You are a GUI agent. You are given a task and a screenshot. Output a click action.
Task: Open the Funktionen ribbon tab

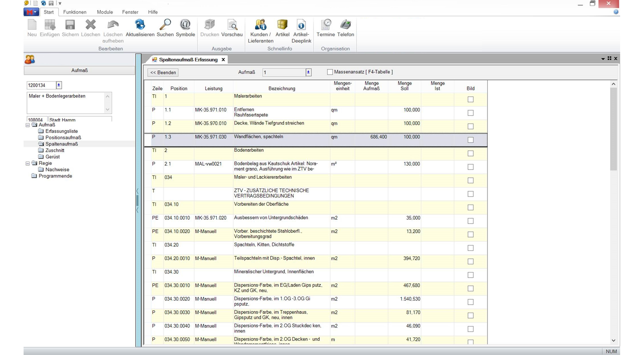(75, 12)
